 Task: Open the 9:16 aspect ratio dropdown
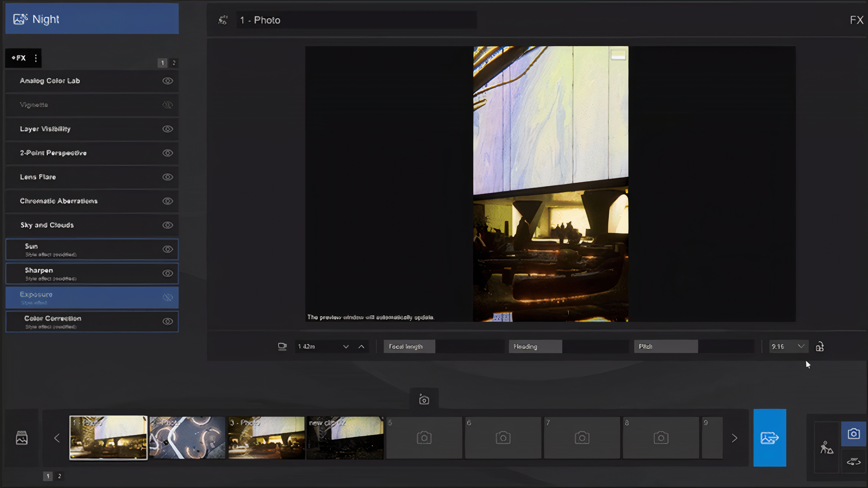click(x=789, y=346)
